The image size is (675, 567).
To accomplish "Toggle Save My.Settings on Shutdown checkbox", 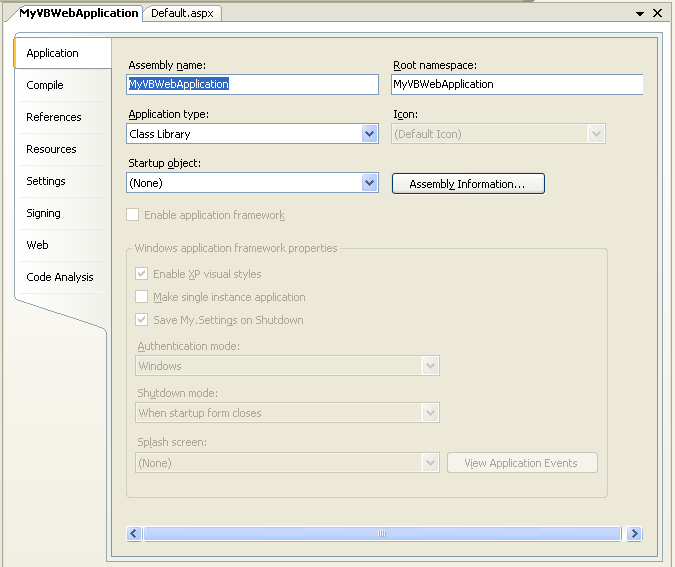I will tap(142, 320).
